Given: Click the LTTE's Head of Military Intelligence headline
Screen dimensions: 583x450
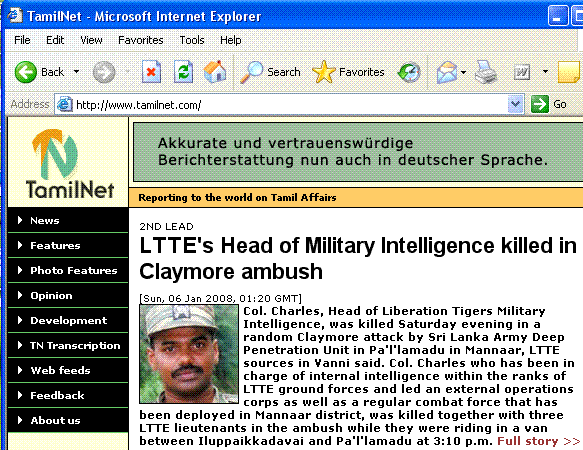Looking at the screenshot, I should [x=358, y=258].
